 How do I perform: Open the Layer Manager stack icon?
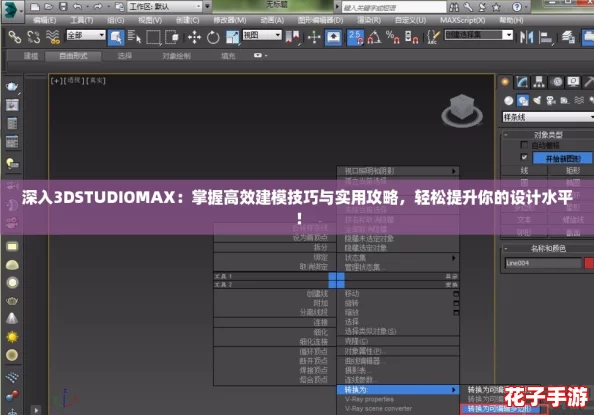(x=568, y=37)
